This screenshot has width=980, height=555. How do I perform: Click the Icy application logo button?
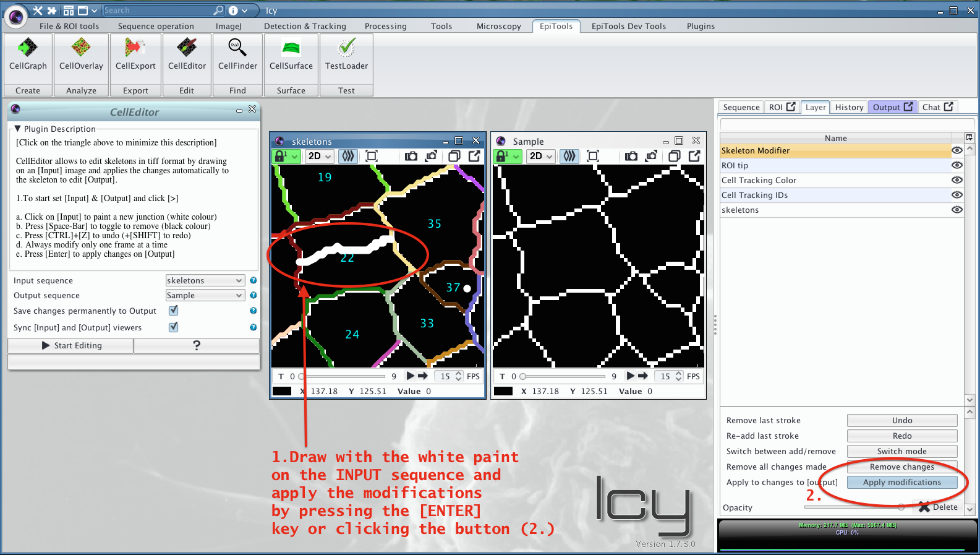[16, 17]
